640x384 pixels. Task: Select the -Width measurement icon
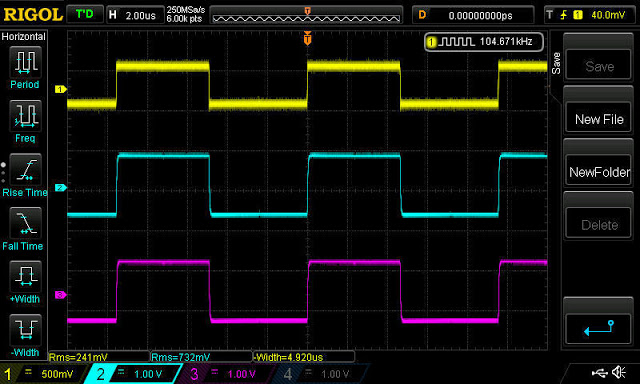(25, 330)
